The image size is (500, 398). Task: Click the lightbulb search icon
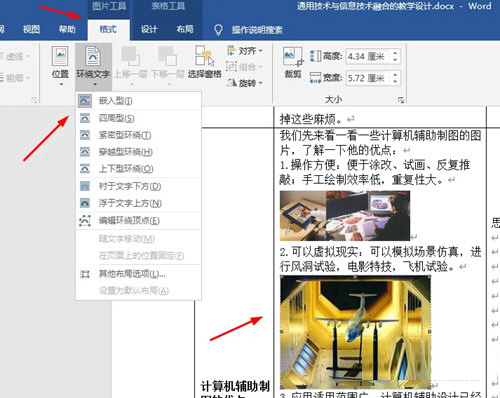pyautogui.click(x=218, y=30)
